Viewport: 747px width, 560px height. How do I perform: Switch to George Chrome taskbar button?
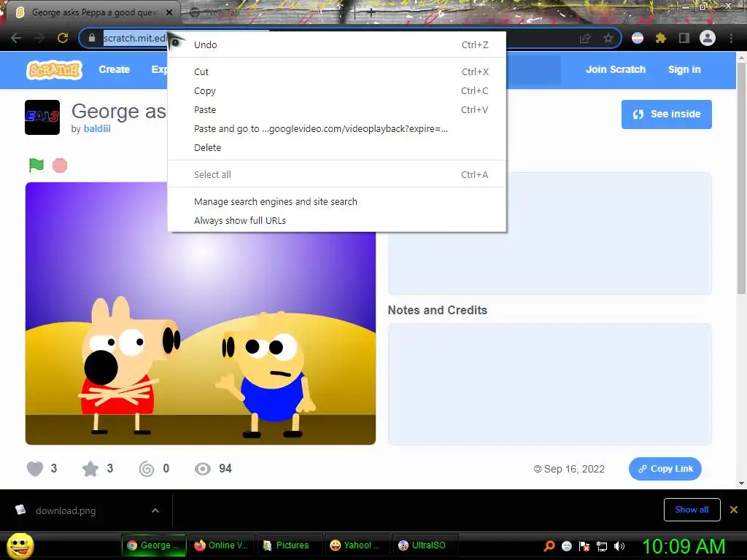[x=153, y=545]
